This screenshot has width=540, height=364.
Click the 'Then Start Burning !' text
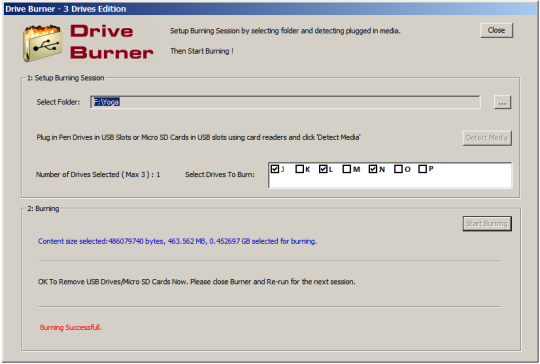pos(202,51)
